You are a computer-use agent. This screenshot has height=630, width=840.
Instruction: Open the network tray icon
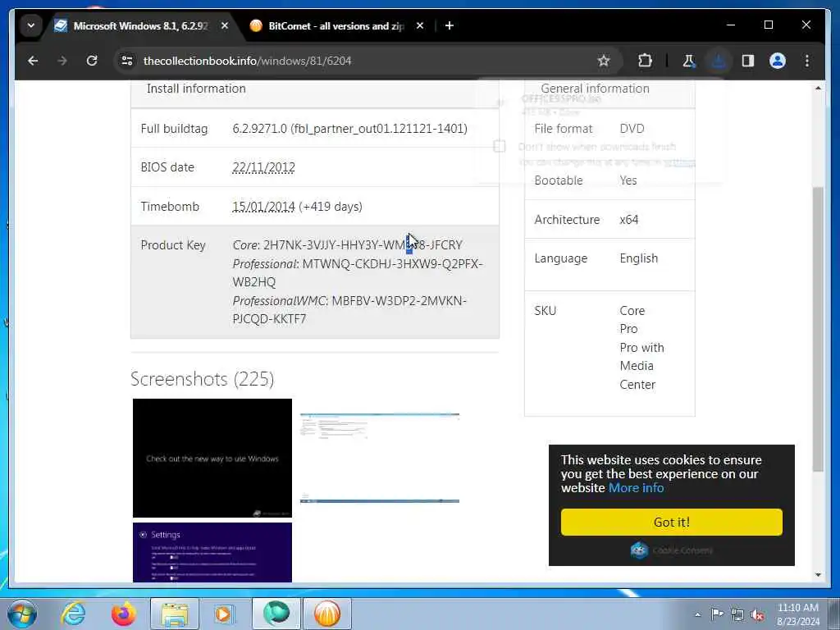tap(737, 614)
